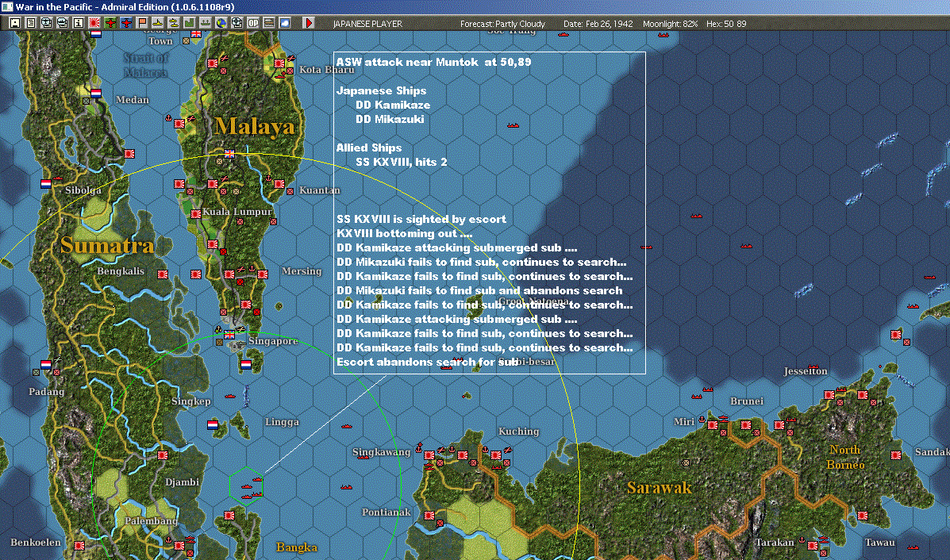Screen dimensions: 950x560
Task: Open the weather cloud toolbar icon
Action: (284, 23)
